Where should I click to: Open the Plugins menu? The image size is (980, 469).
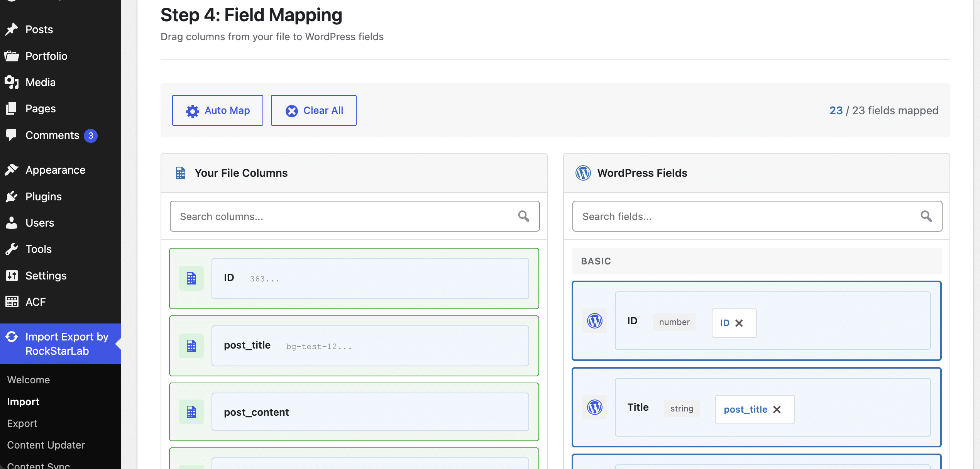click(x=61, y=196)
